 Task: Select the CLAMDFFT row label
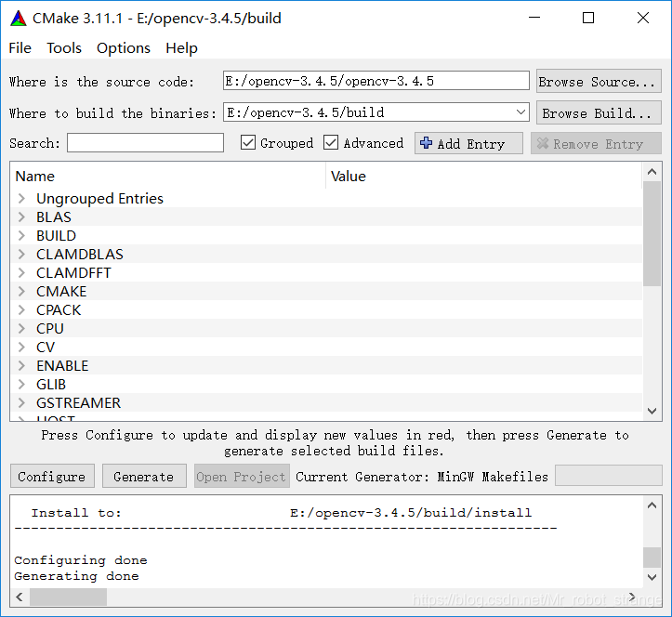(x=73, y=273)
